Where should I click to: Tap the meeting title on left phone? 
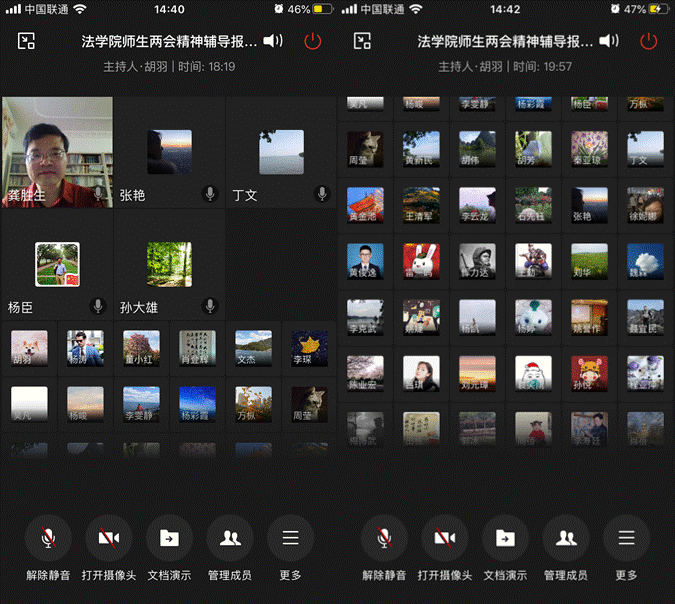point(168,42)
